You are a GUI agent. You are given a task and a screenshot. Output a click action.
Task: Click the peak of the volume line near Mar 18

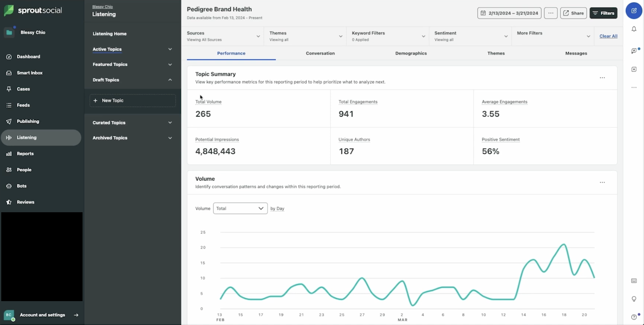(x=564, y=244)
